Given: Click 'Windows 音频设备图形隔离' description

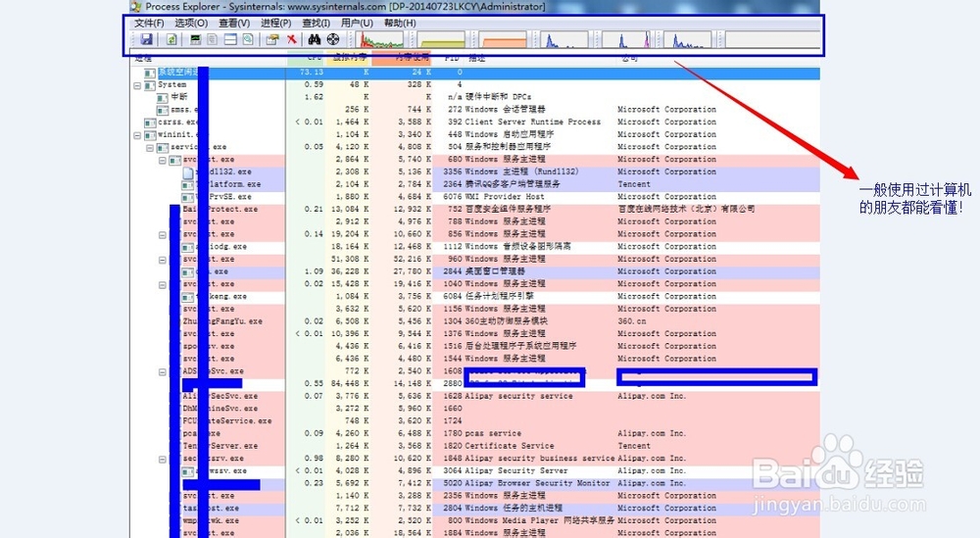Looking at the screenshot, I should click(x=517, y=247).
